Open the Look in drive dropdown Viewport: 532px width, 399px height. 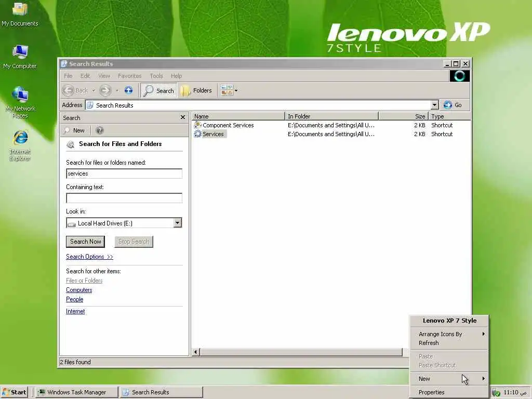178,223
